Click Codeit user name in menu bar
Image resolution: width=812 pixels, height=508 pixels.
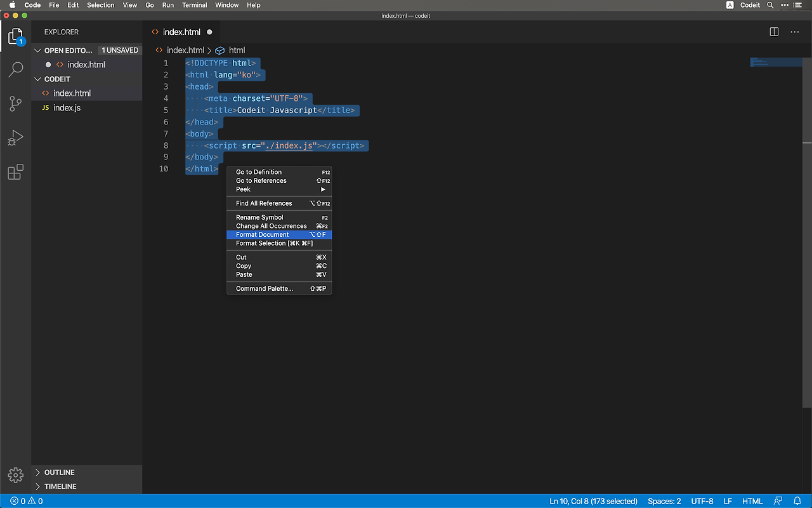pyautogui.click(x=750, y=5)
